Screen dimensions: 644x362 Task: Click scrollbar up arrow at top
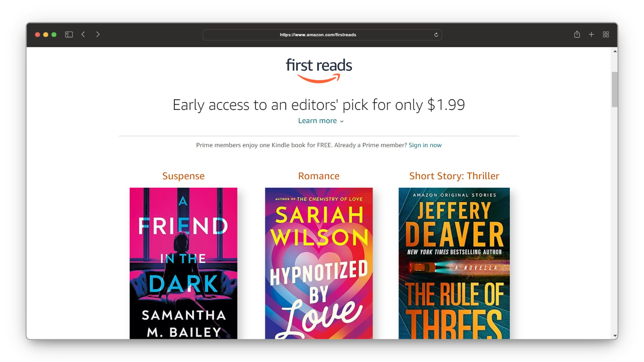click(x=615, y=51)
